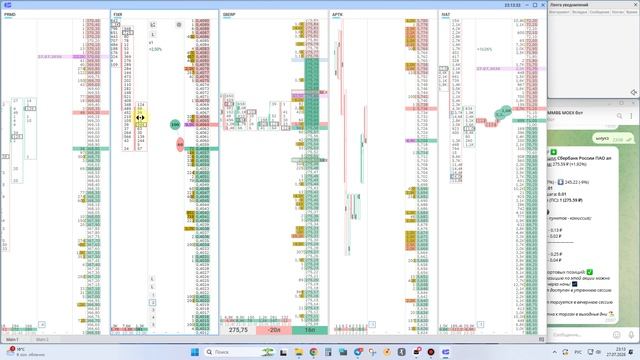Click the microphone icon in Telegram
640x360 pixels.
[x=631, y=335]
